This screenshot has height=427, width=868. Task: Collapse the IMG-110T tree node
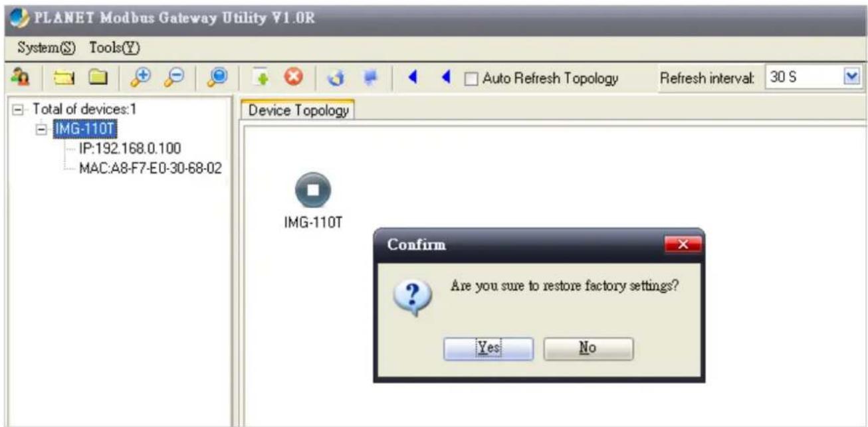coord(43,129)
